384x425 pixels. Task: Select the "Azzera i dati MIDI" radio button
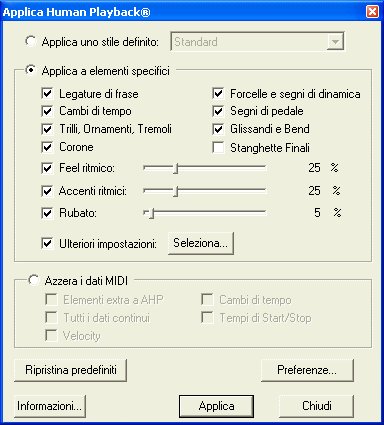[33, 280]
